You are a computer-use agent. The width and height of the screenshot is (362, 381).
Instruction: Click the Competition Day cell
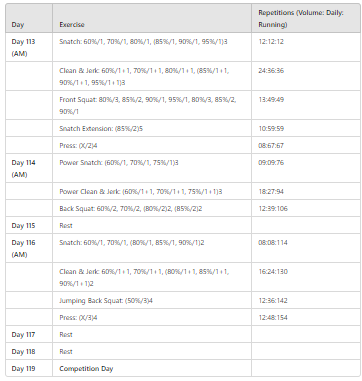pos(152,368)
